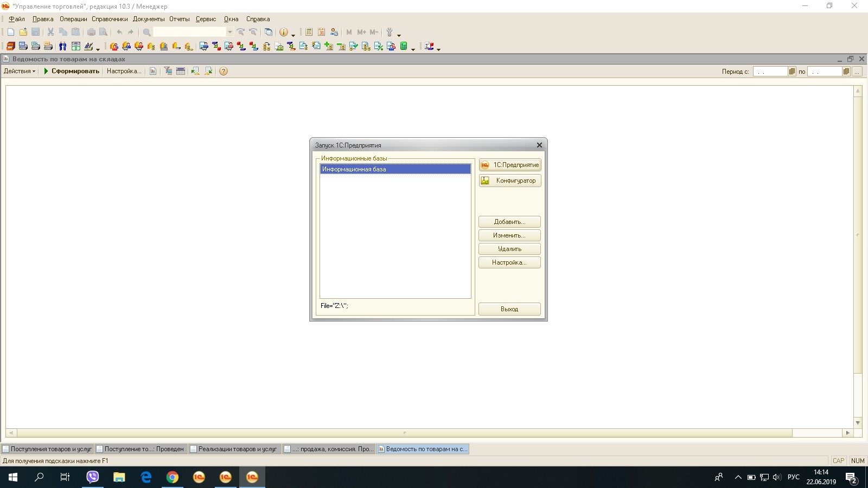Open the Справочники menu

(x=110, y=19)
